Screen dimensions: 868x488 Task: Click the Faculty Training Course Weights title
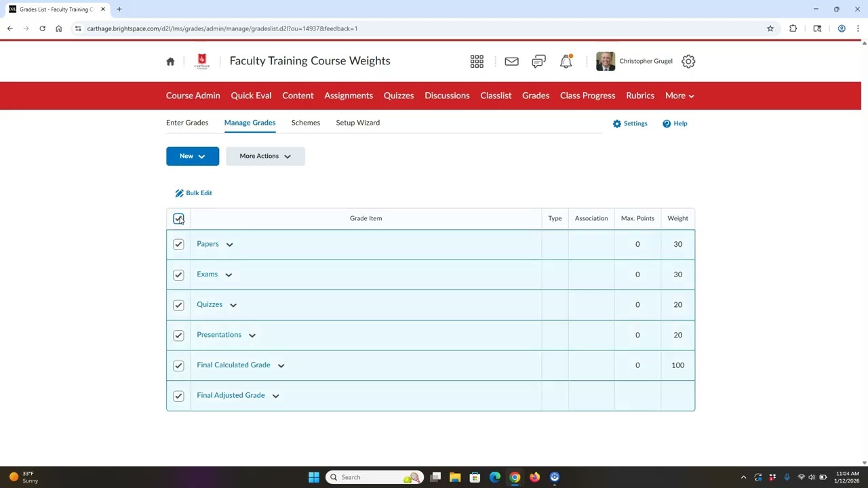coord(310,61)
